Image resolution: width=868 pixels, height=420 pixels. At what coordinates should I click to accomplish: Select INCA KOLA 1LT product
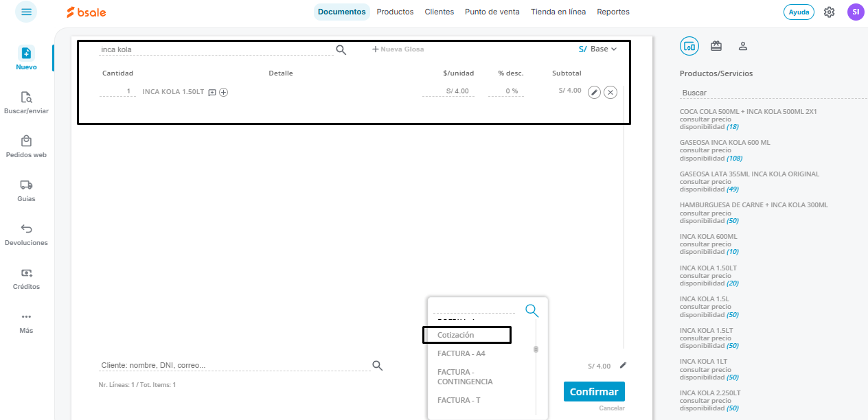704,362
